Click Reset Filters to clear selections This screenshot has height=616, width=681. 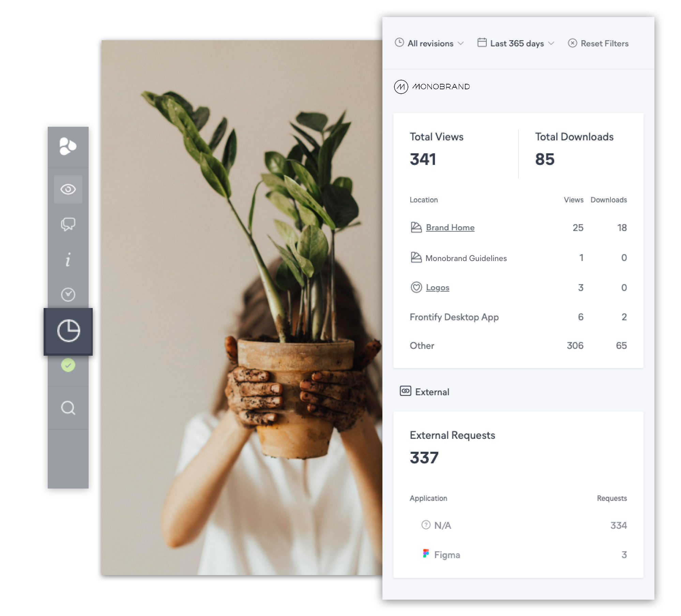click(x=598, y=43)
